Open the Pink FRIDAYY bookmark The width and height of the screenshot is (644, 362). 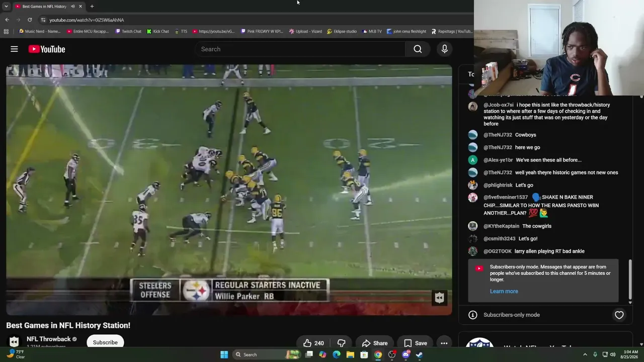(x=262, y=31)
